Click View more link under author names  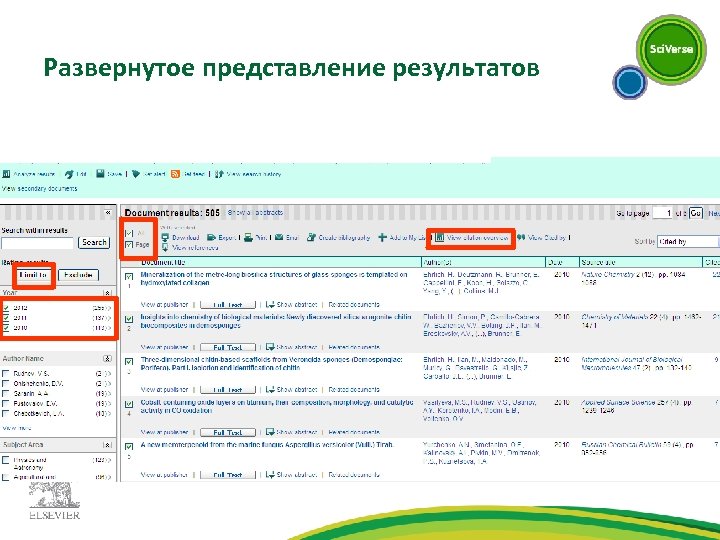[17, 428]
